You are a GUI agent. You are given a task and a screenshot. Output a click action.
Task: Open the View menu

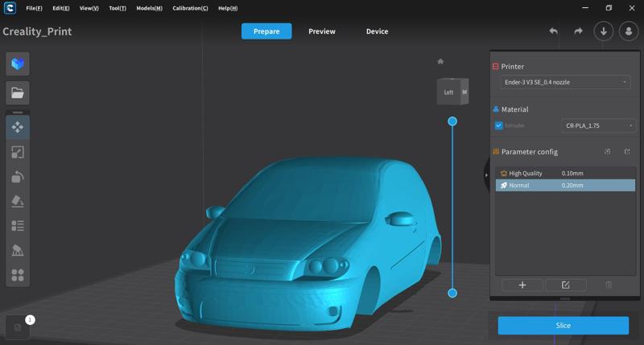coord(89,8)
